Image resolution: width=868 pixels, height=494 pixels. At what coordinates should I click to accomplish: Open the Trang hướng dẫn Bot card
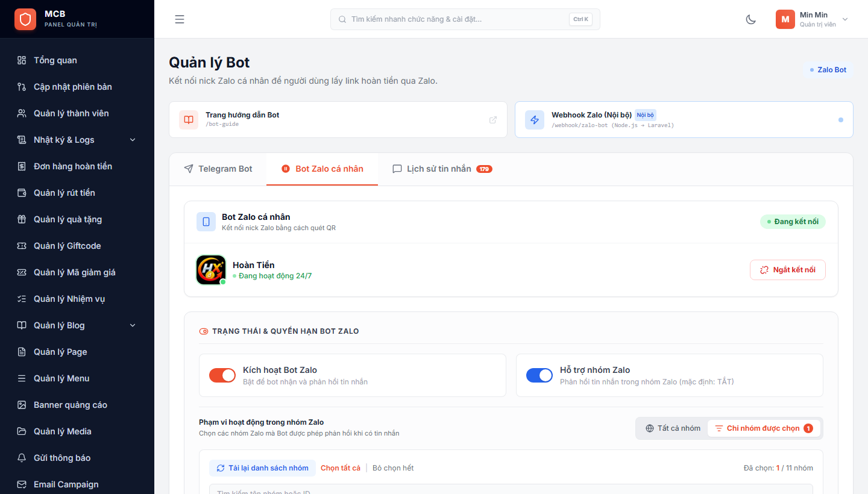[338, 119]
